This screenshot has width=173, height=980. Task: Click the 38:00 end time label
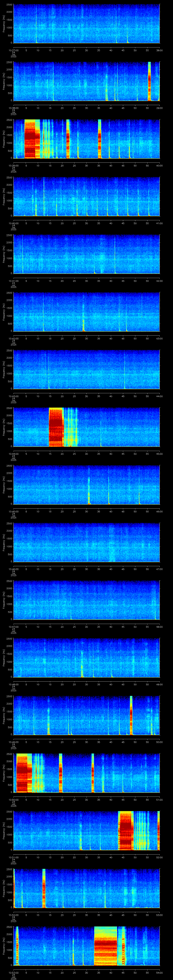tap(160, 50)
